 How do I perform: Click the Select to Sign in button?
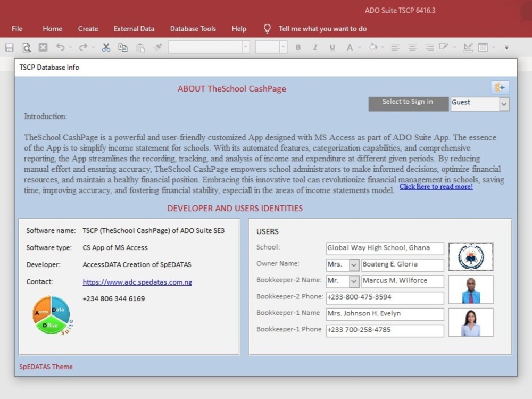(x=409, y=104)
